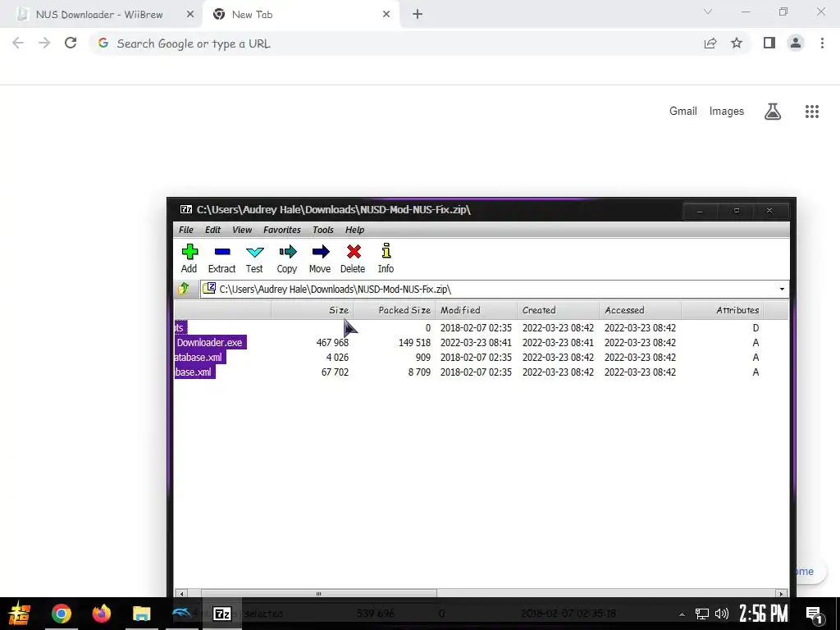Click the Add button in 7-Zip toolbar
Screen dimensions: 840x630
click(x=189, y=258)
